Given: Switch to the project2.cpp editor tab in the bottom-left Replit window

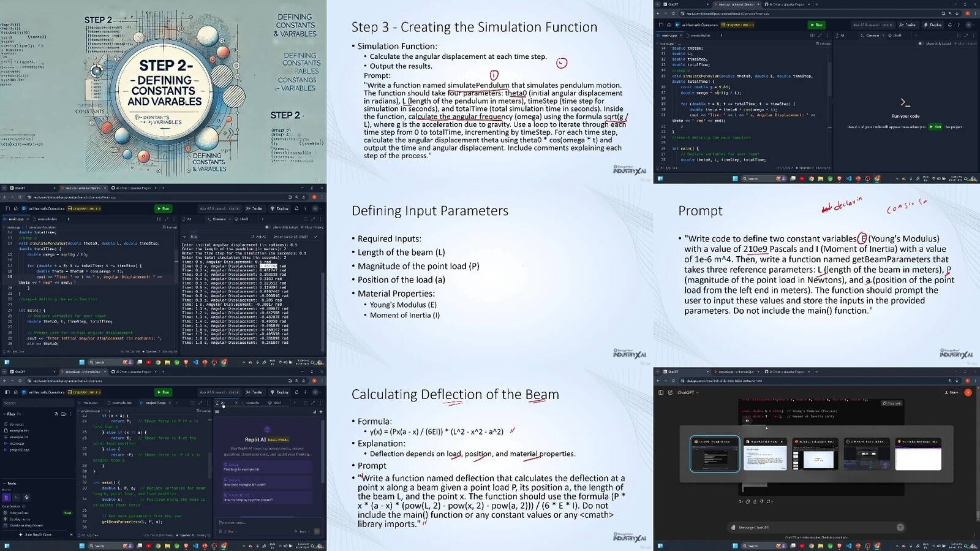Looking at the screenshot, I should (155, 403).
